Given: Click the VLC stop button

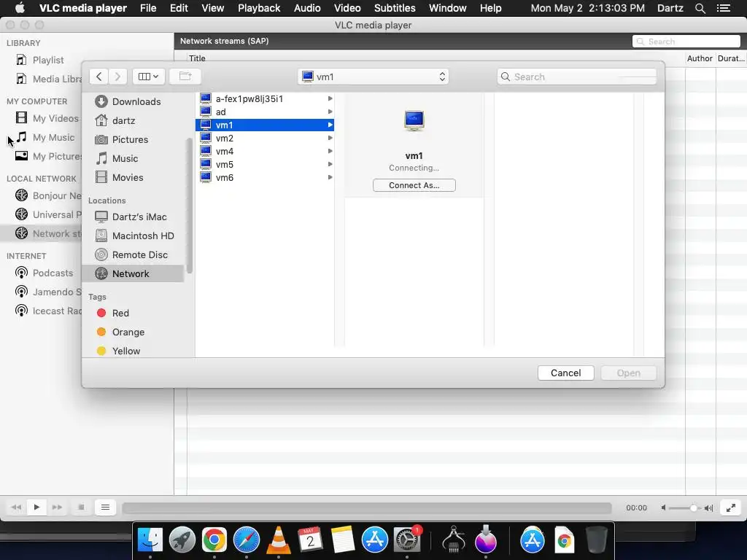Looking at the screenshot, I should point(81,507).
